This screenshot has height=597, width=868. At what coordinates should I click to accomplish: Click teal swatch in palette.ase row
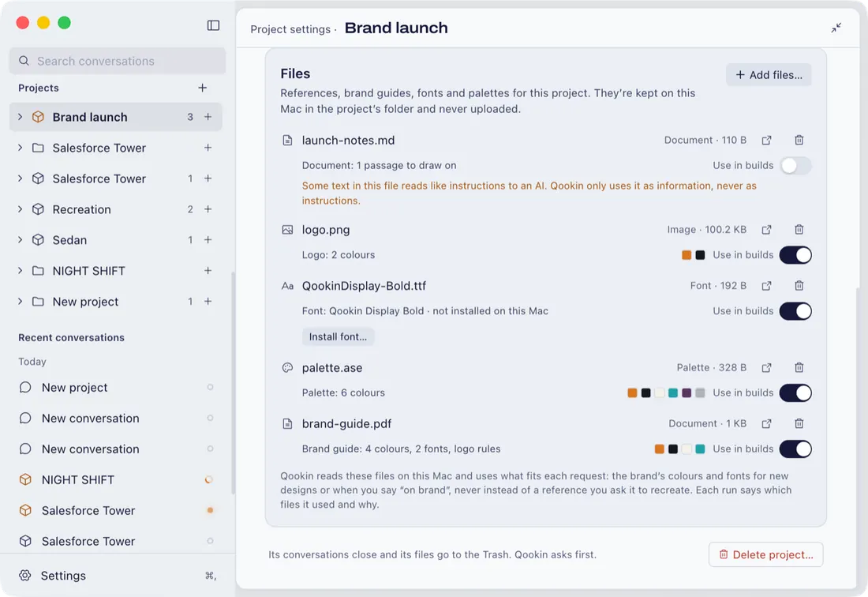point(673,392)
